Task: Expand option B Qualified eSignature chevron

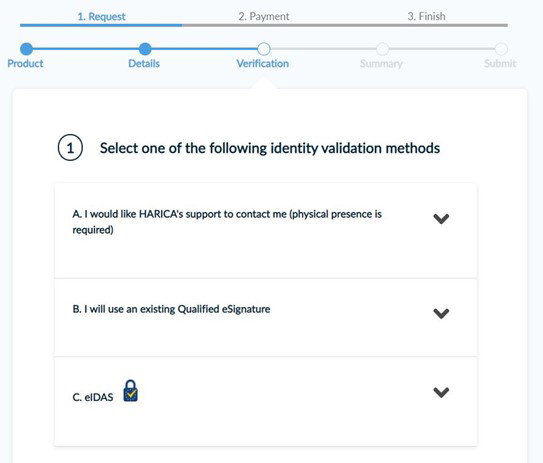Action: (441, 313)
